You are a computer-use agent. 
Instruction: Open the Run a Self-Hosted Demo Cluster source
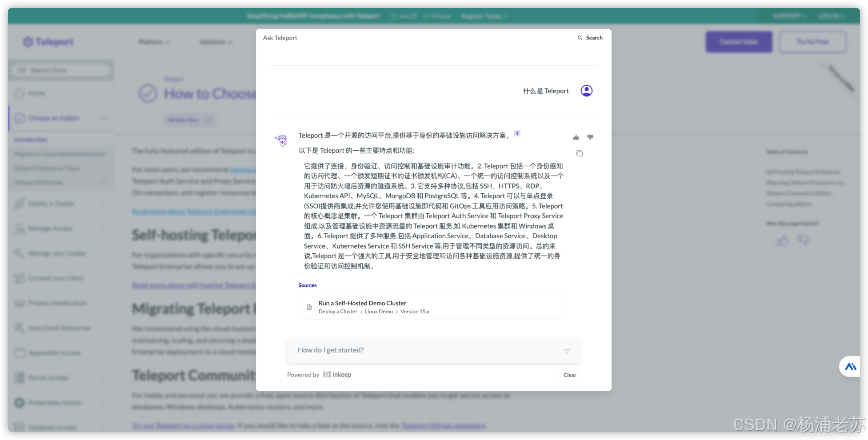[432, 307]
